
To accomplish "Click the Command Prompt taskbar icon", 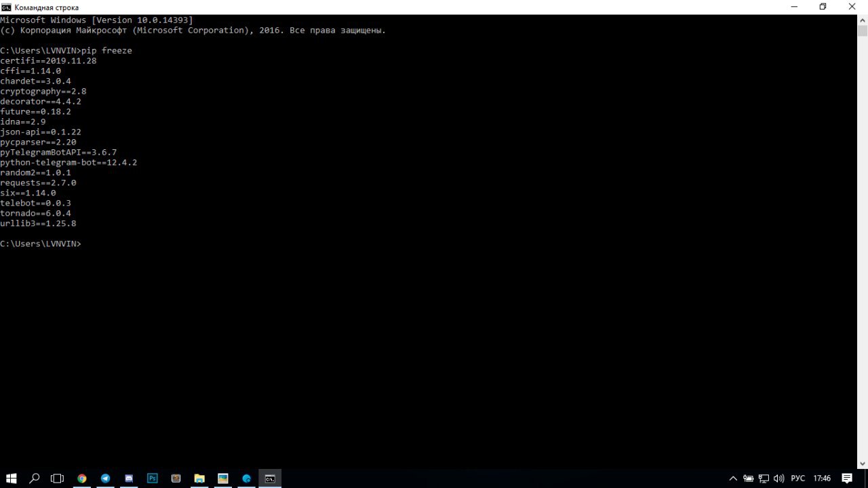I will 270,478.
